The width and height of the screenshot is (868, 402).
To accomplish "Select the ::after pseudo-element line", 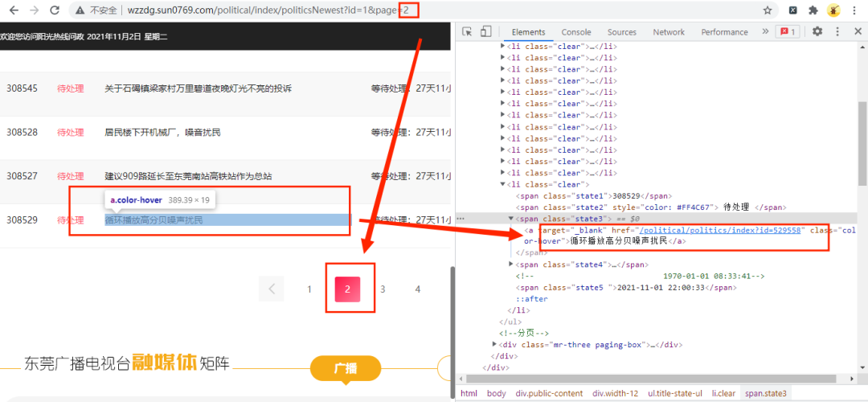I will (531, 299).
